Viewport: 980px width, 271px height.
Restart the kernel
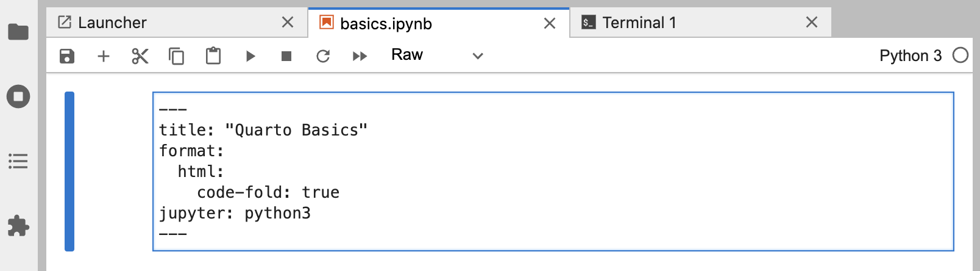[x=323, y=56]
